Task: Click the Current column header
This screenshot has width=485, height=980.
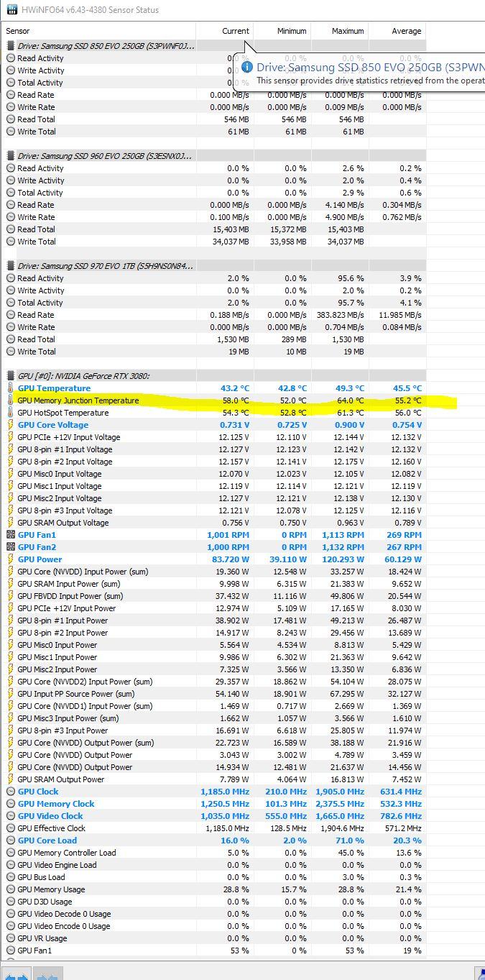Action: [224, 31]
